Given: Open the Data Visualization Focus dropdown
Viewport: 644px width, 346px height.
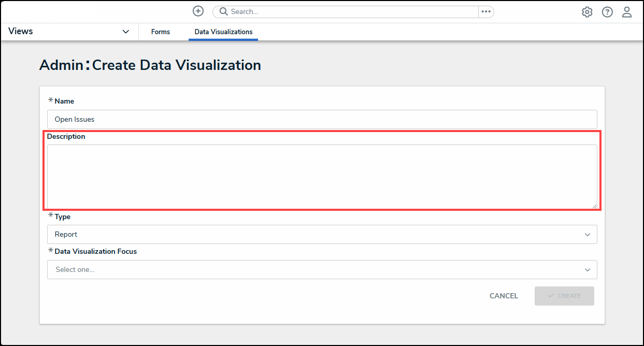Looking at the screenshot, I should point(322,269).
